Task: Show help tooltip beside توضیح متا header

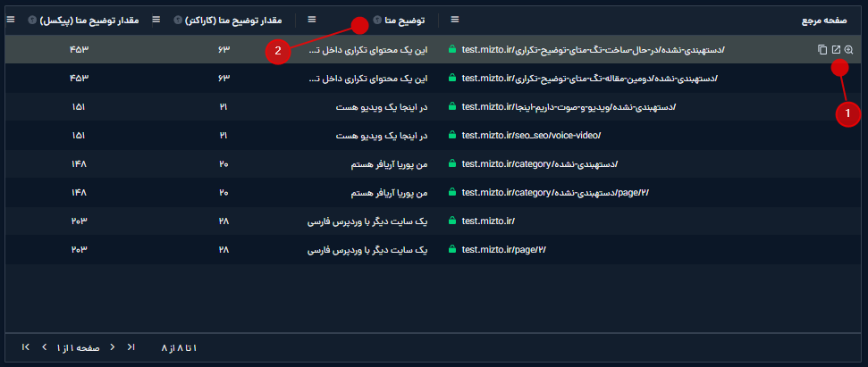Action: 377,21
